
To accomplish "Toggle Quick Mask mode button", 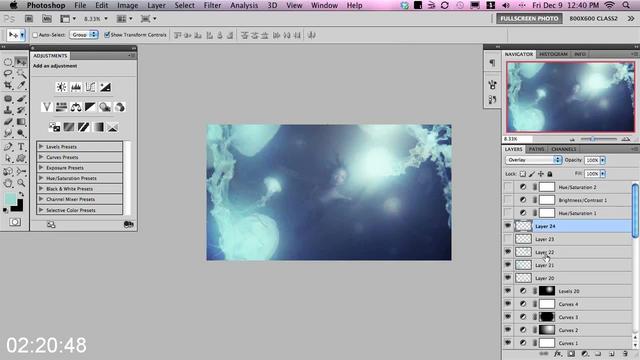I will click(15, 222).
